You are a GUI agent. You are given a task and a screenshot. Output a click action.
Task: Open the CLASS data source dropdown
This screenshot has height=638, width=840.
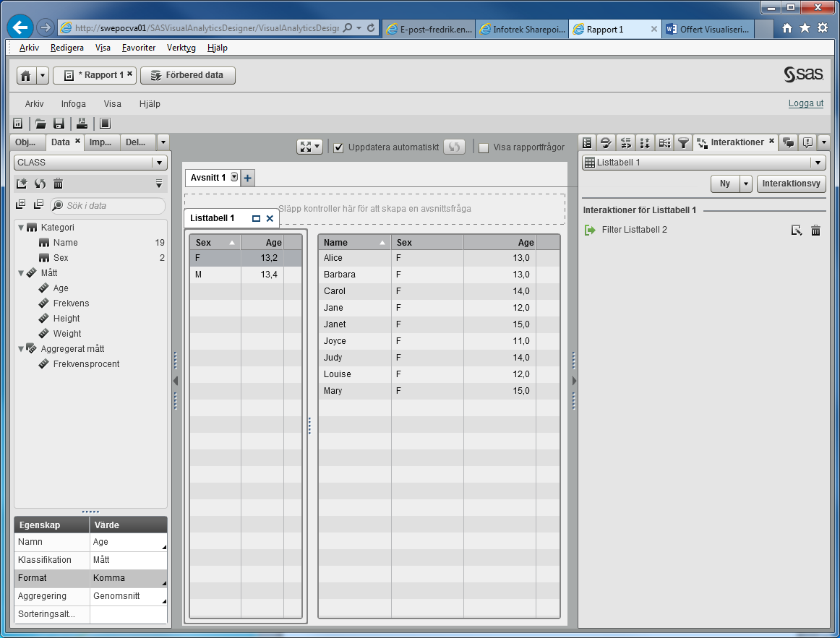coord(158,163)
